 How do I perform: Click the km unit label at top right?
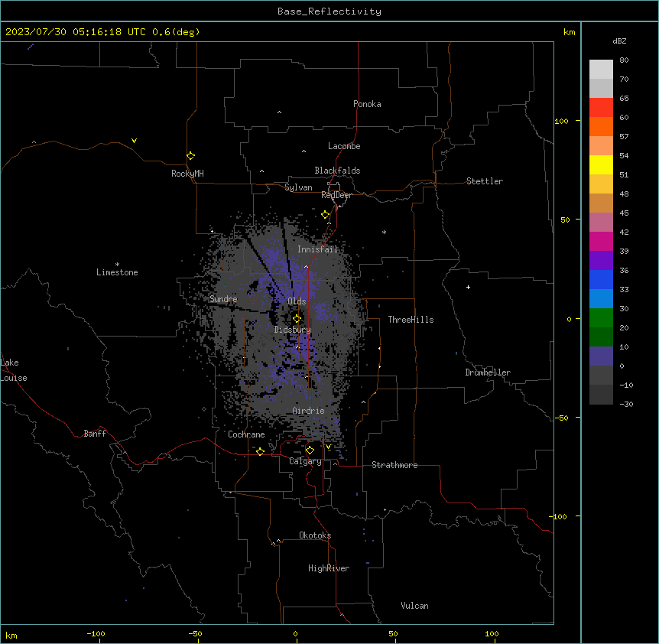tap(569, 32)
